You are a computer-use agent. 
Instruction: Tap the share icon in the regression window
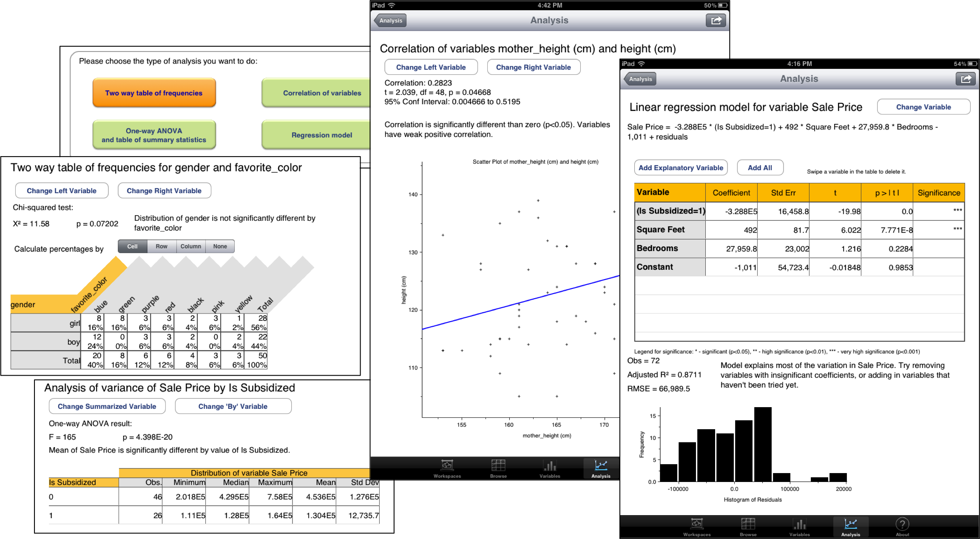[966, 79]
